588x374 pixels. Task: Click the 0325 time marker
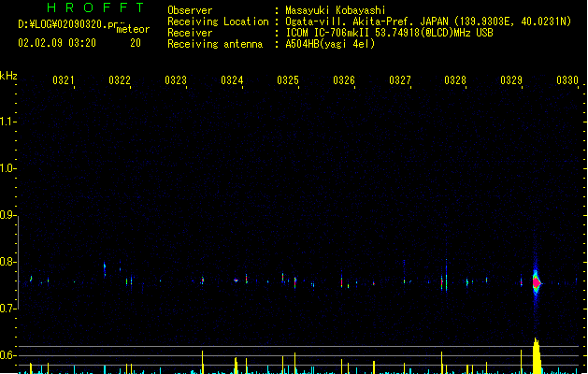[x=288, y=80]
